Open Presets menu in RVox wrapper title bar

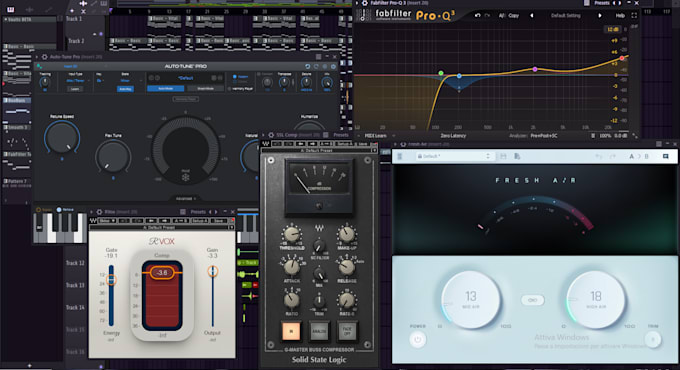pos(198,212)
